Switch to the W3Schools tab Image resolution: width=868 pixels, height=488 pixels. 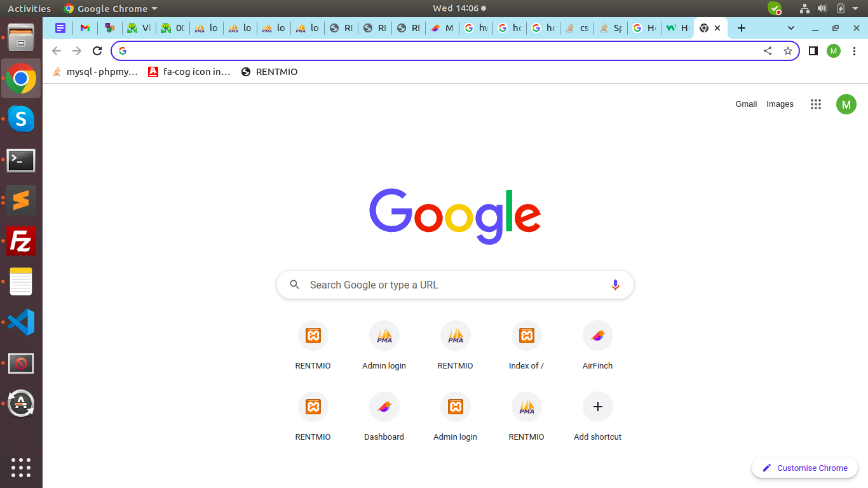point(677,28)
